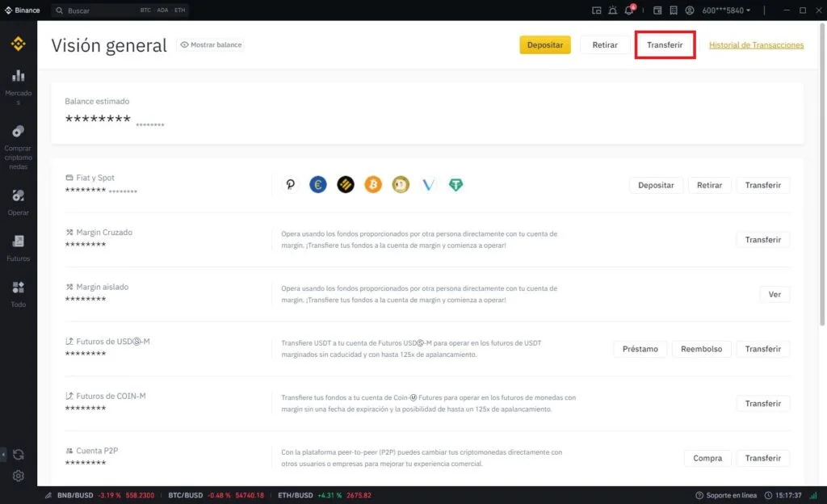Open the Operar sidebar section
The height and width of the screenshot is (504, 827).
19,203
